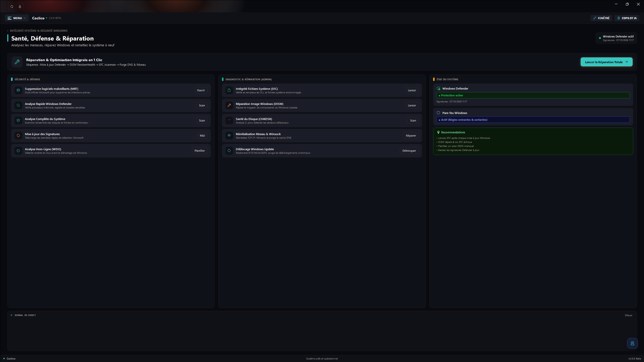The width and height of the screenshot is (644, 362).
Task: Click Lancer for Intégrité Fichiers Système (SFC)
Action: pyautogui.click(x=412, y=90)
